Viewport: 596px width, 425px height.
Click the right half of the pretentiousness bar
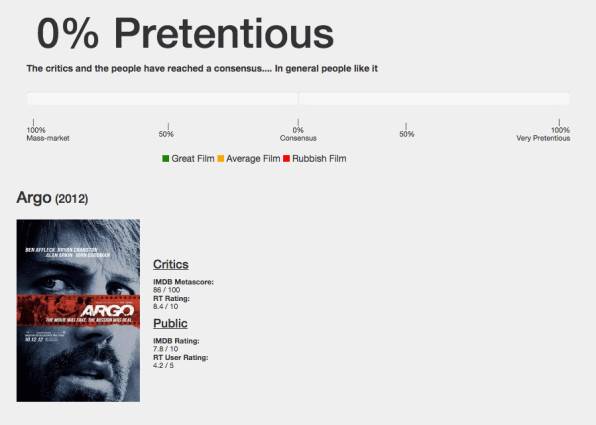tap(434, 98)
